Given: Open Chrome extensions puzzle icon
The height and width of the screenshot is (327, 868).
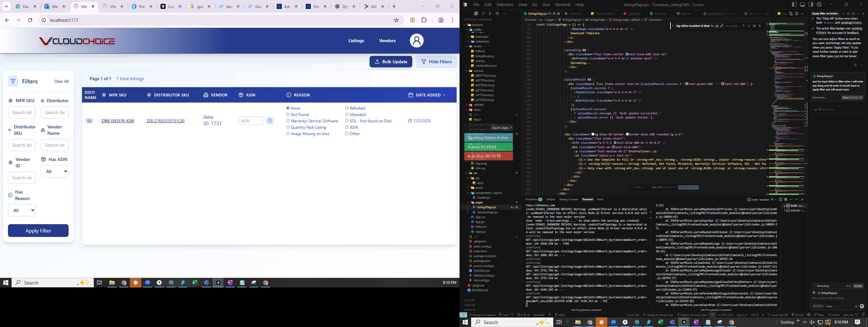Looking at the screenshot, I should click(424, 20).
